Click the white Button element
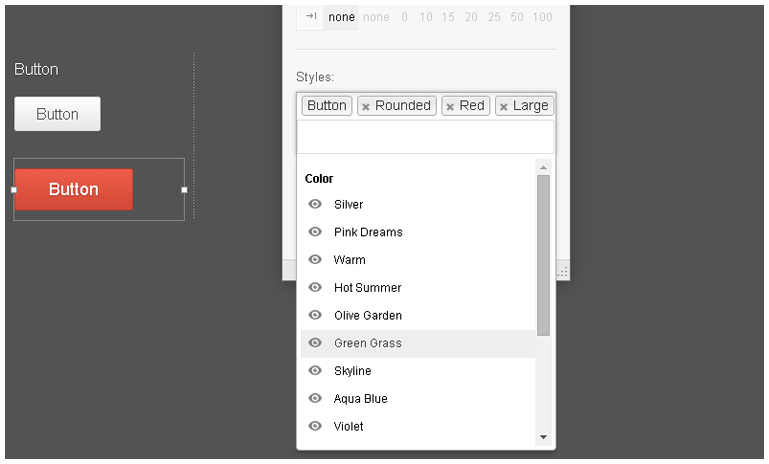 pos(57,114)
